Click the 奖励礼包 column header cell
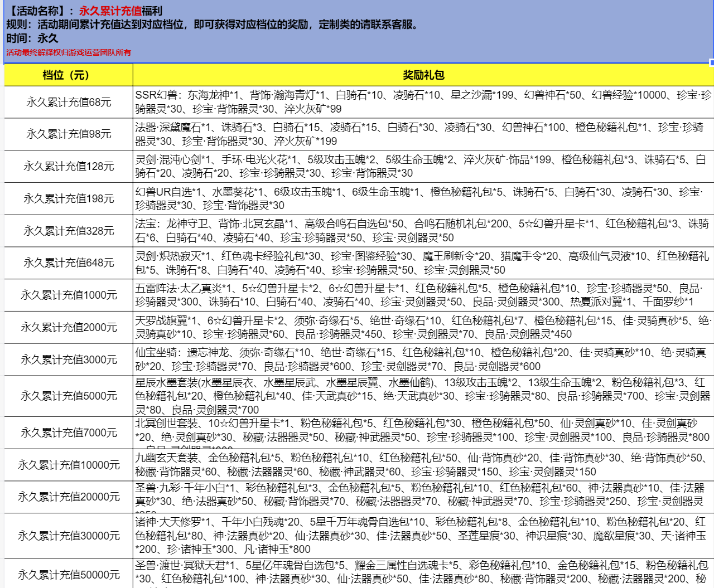 pyautogui.click(x=423, y=75)
